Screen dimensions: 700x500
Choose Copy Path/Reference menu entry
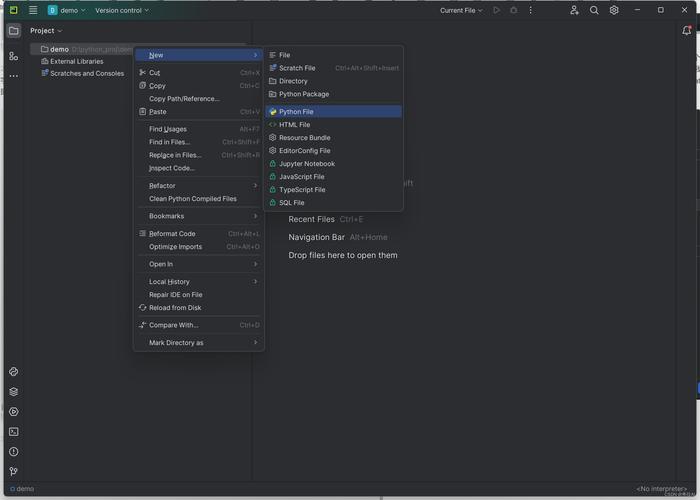(199, 99)
